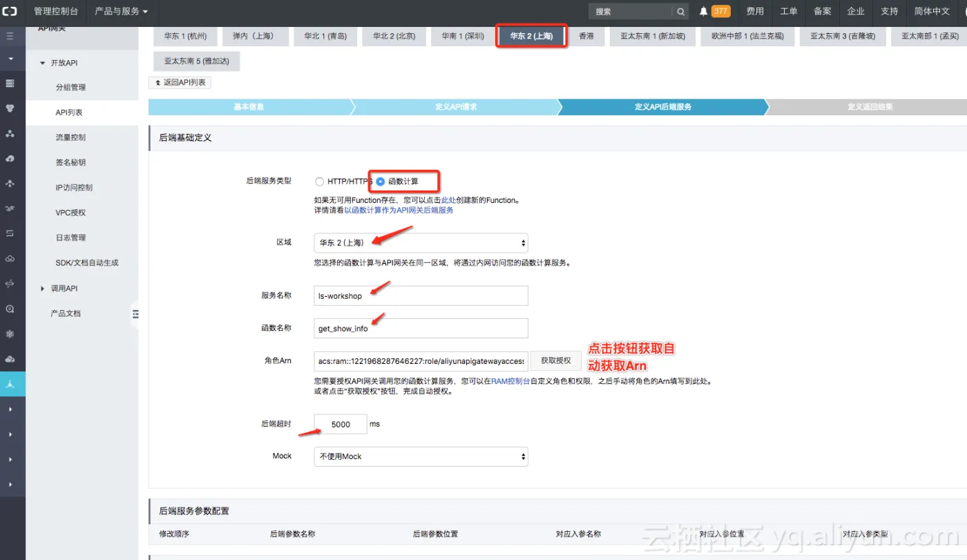The height and width of the screenshot is (560, 967).
Task: Click the 服务名称 input field
Action: (x=421, y=296)
